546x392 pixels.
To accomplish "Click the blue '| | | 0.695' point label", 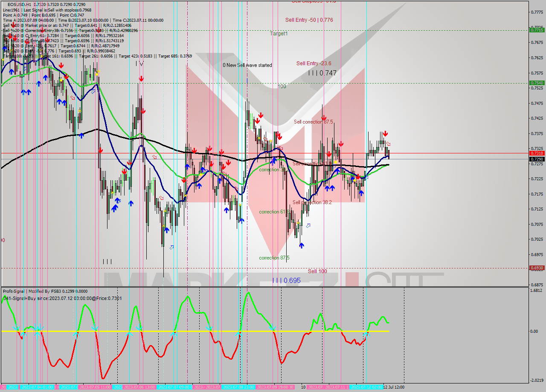I will [287, 280].
